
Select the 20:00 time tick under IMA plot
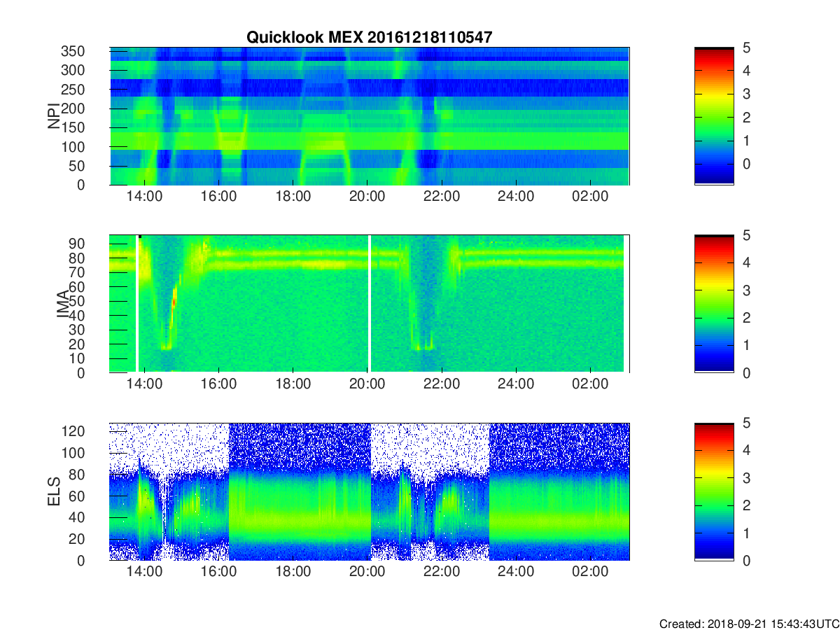coord(367,384)
